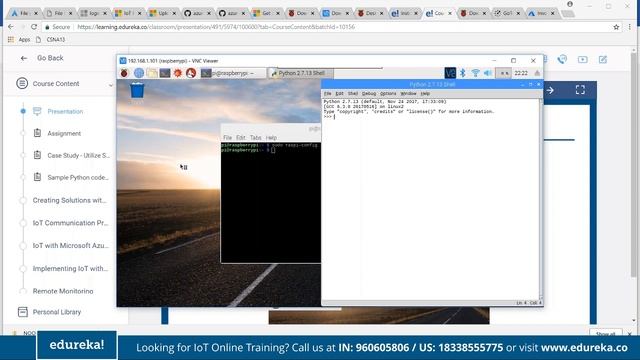Launch the Terminal icon in Pi taskbar
The image size is (640, 360).
pyautogui.click(x=165, y=73)
